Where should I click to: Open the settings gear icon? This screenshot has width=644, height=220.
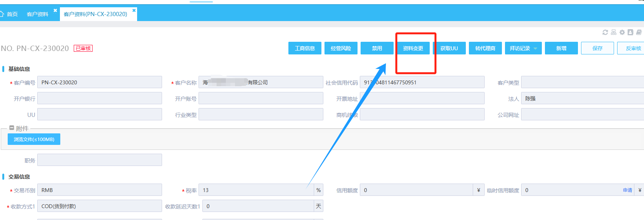(x=622, y=33)
